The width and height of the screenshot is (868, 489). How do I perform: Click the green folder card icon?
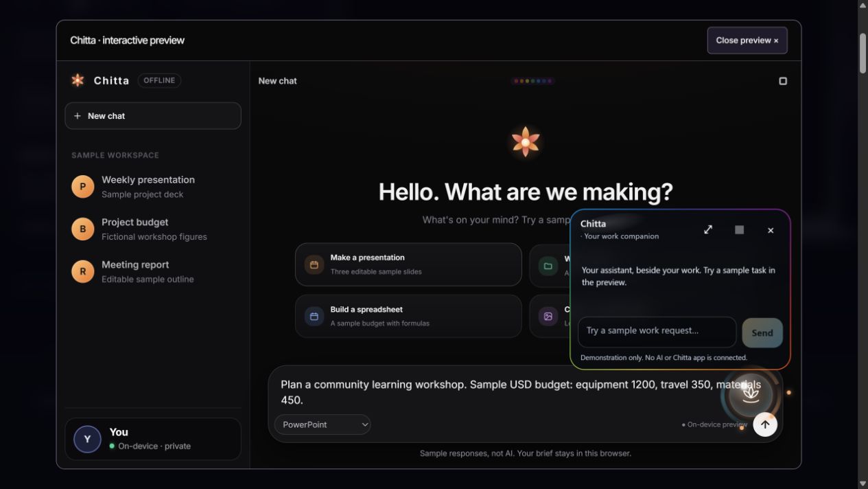pos(548,265)
